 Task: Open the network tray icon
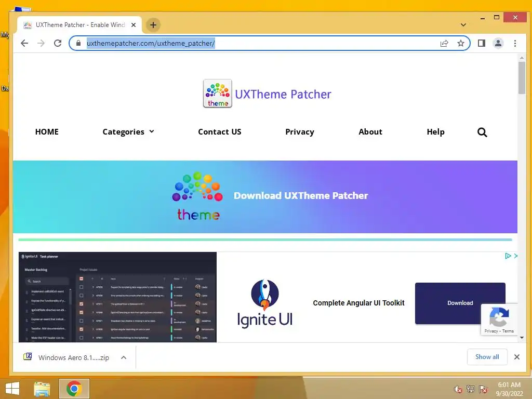(470, 389)
